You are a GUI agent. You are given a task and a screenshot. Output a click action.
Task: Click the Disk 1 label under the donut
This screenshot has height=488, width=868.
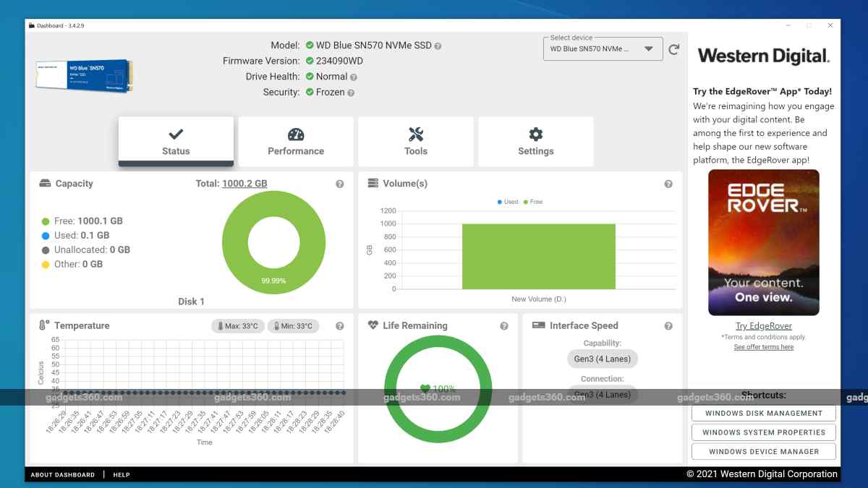coord(192,301)
